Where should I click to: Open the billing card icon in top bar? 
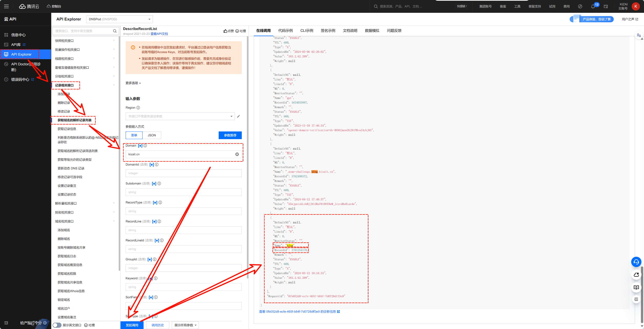606,6
